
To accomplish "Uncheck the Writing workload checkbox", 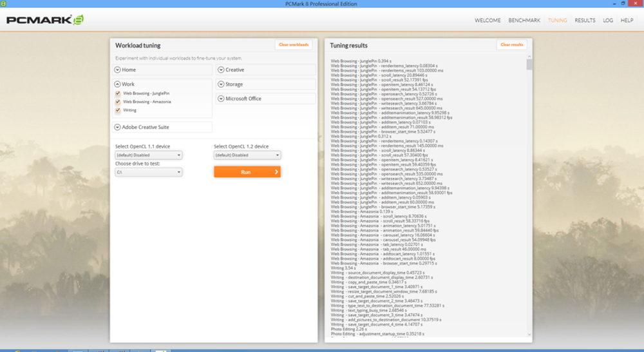I will 118,110.
